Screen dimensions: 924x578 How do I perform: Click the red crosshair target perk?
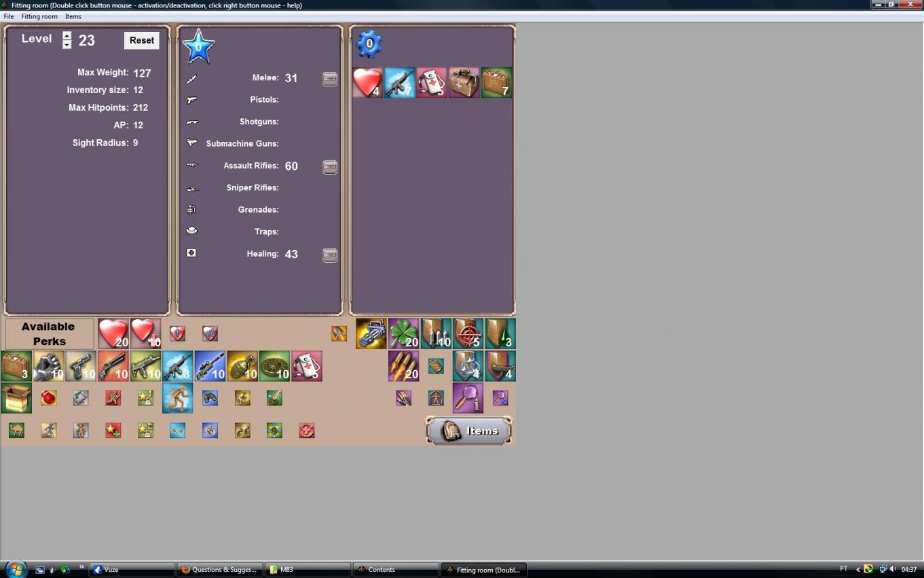pyautogui.click(x=468, y=333)
